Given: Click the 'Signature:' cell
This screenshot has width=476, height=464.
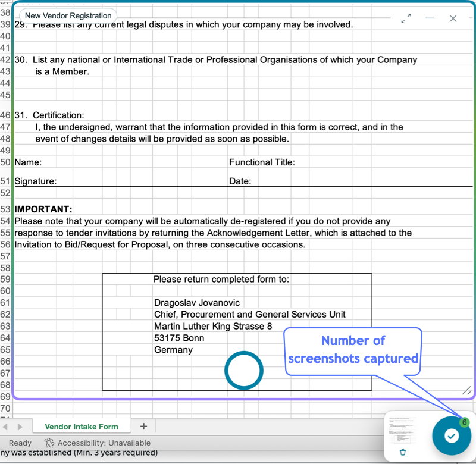Looking at the screenshot, I should click(36, 181).
